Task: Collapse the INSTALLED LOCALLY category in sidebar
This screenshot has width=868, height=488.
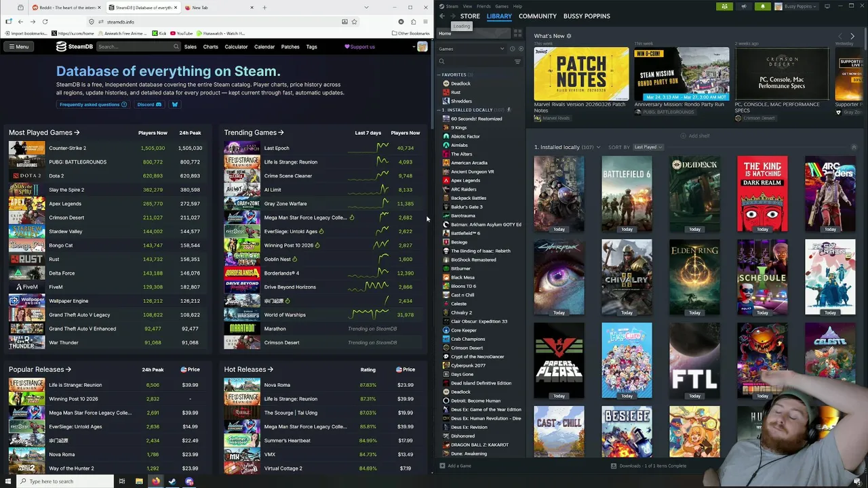Action: (x=439, y=110)
